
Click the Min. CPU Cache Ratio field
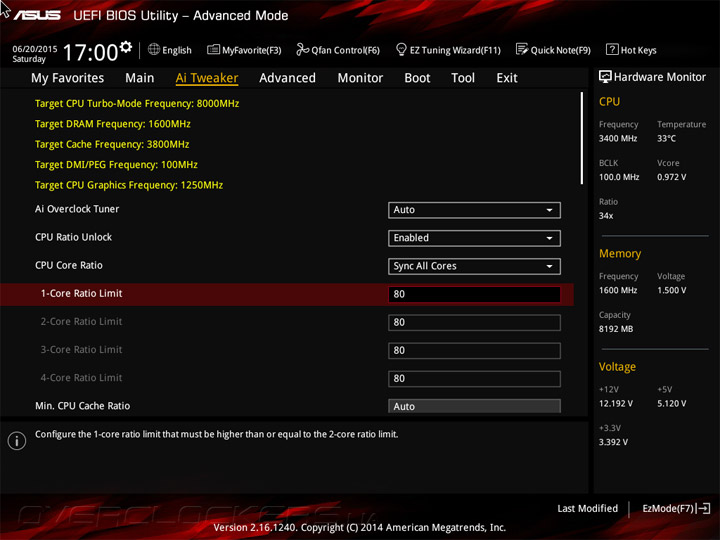[x=474, y=406]
